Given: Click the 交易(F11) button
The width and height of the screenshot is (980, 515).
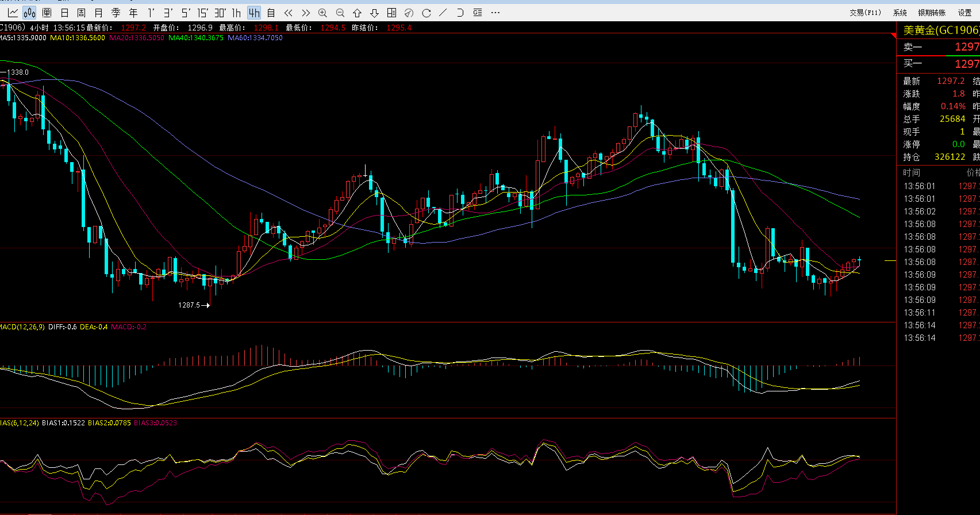Looking at the screenshot, I should [865, 13].
